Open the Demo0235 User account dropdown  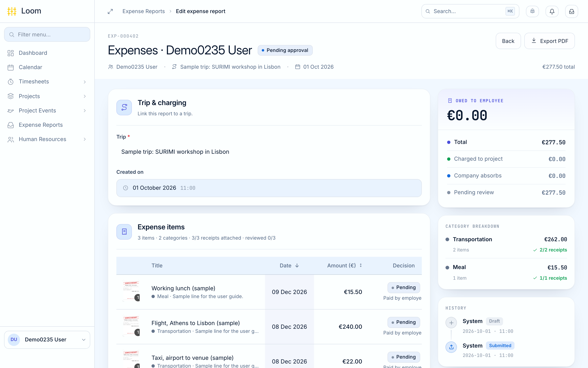click(x=47, y=340)
